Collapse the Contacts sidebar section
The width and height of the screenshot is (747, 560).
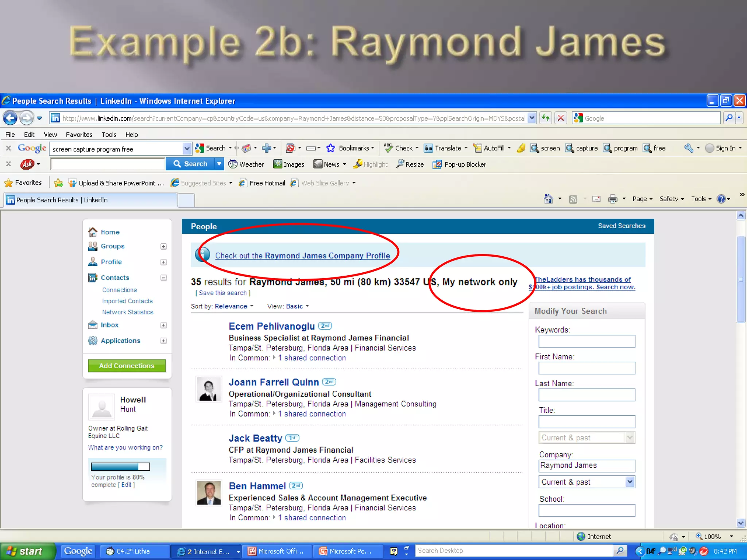tap(164, 278)
